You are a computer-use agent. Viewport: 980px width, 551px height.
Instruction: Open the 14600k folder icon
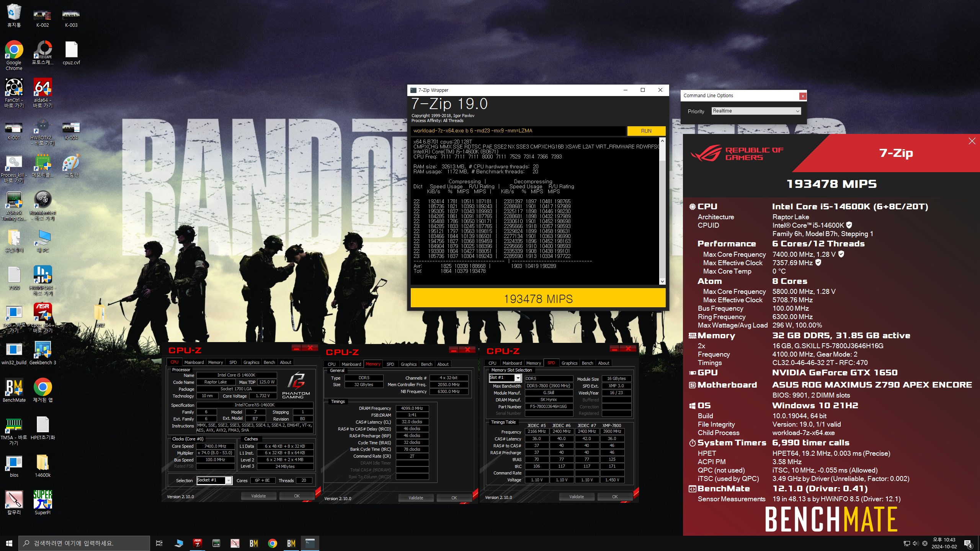point(42,465)
